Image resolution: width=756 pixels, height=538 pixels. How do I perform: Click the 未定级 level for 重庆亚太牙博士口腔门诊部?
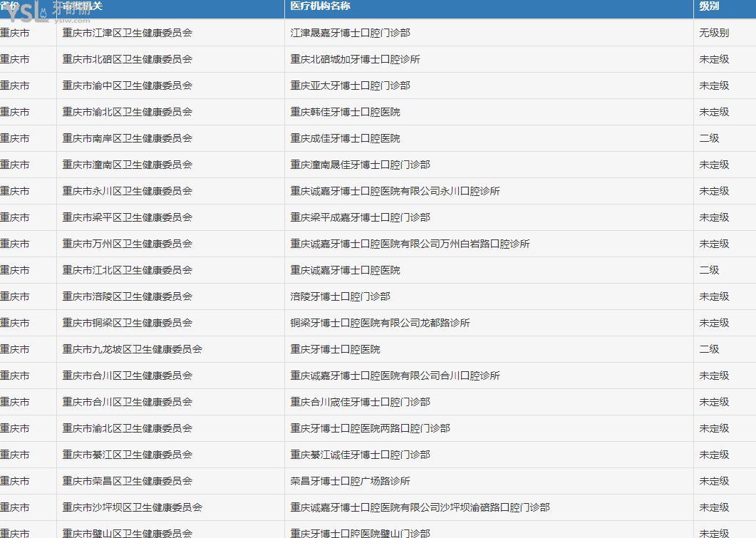pos(714,86)
